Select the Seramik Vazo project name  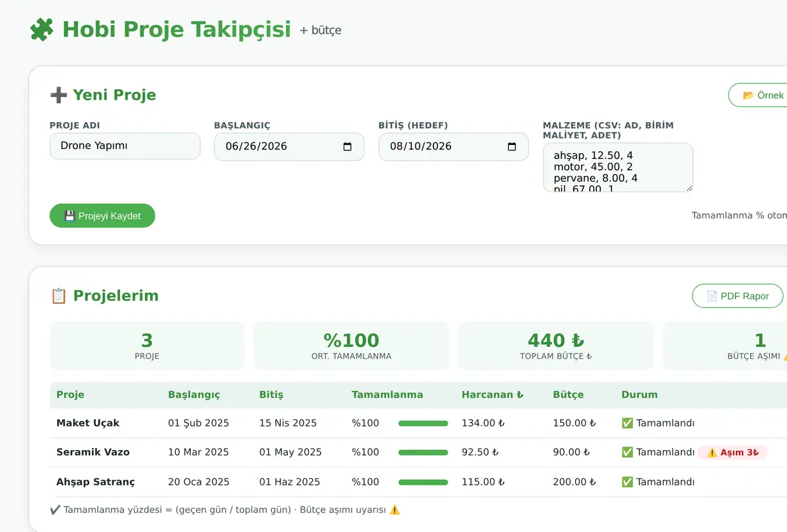coord(93,453)
